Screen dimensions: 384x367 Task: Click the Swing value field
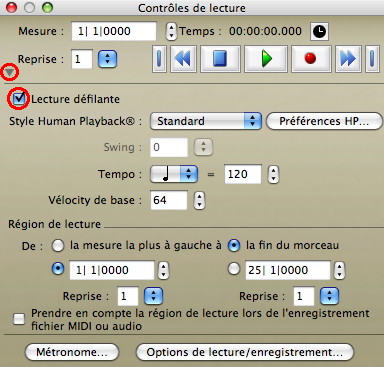[169, 147]
